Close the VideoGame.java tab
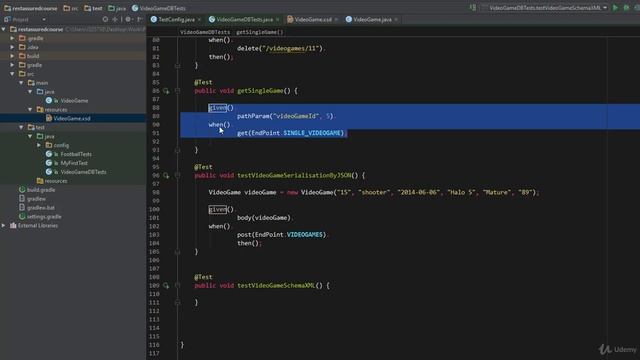This screenshot has width=640, height=360. click(396, 19)
